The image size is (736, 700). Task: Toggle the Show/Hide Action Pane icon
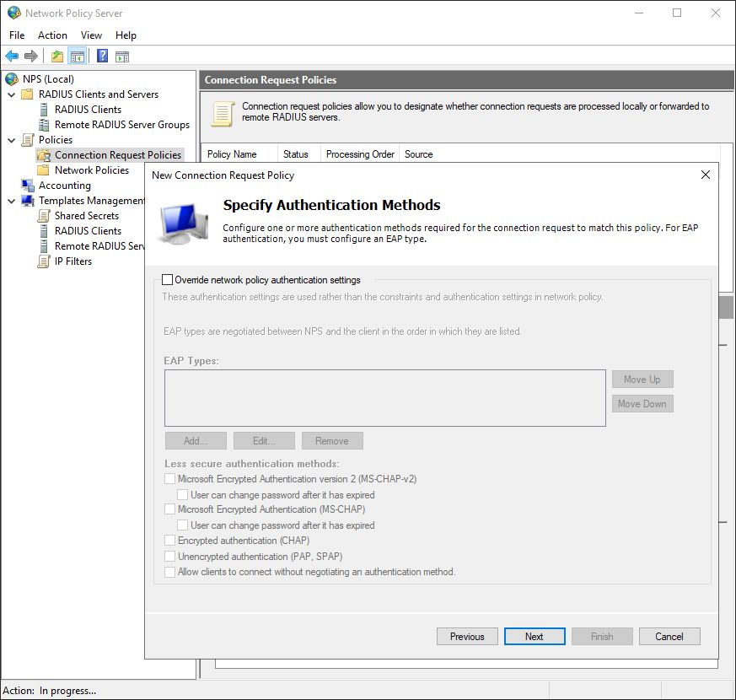122,57
